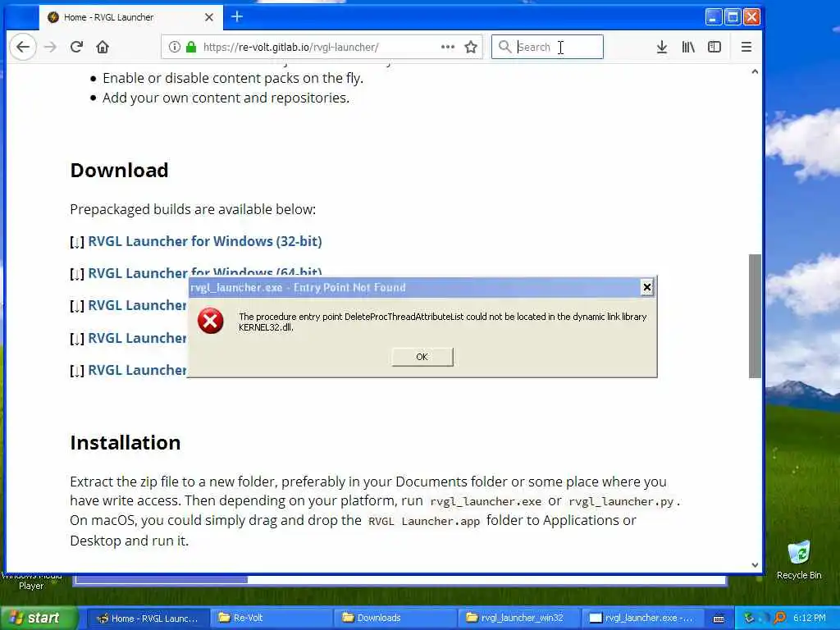Close the Entry Point Not Found error dialog
Screen dimensions: 840x630
[x=646, y=288]
